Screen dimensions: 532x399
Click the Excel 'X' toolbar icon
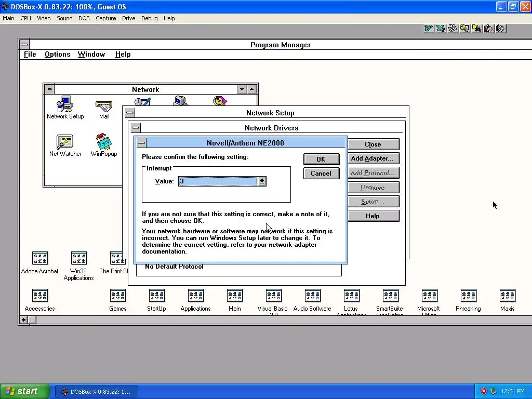(441, 29)
